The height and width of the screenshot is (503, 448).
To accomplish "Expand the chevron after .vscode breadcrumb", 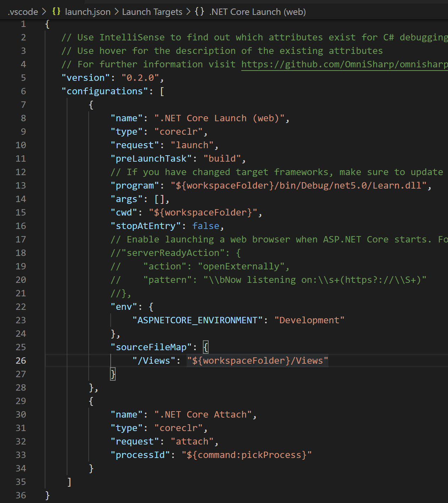I will pos(45,12).
